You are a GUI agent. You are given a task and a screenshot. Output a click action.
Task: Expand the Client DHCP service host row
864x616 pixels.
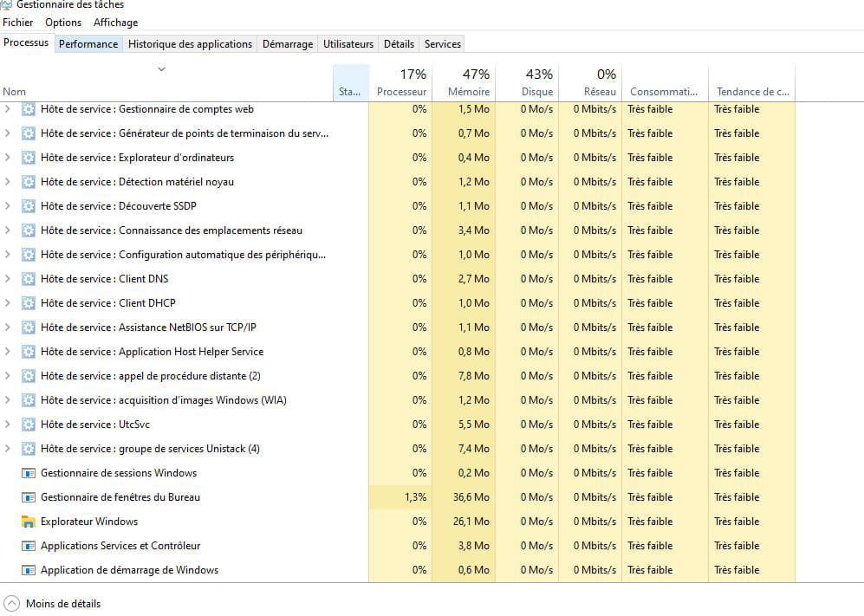(7, 303)
